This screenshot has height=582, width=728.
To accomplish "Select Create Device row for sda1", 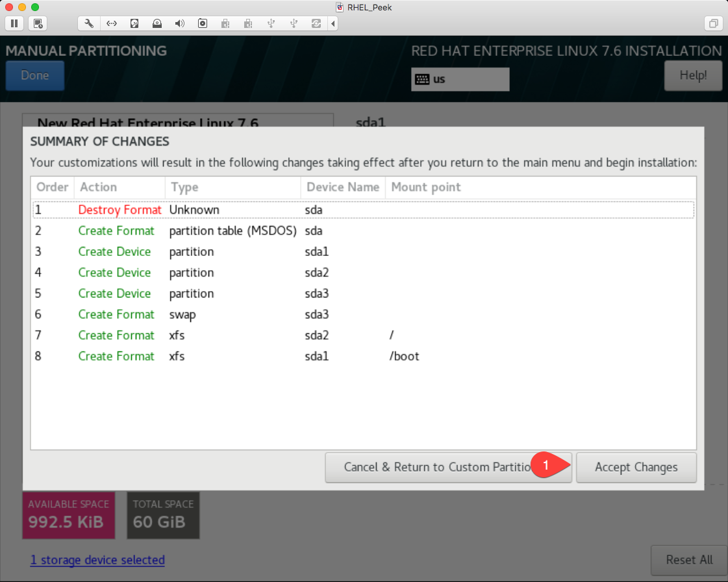I will (364, 252).
